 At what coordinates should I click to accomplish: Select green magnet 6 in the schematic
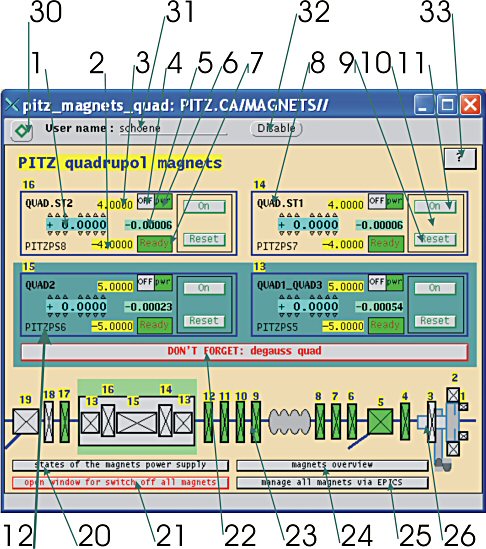click(352, 421)
